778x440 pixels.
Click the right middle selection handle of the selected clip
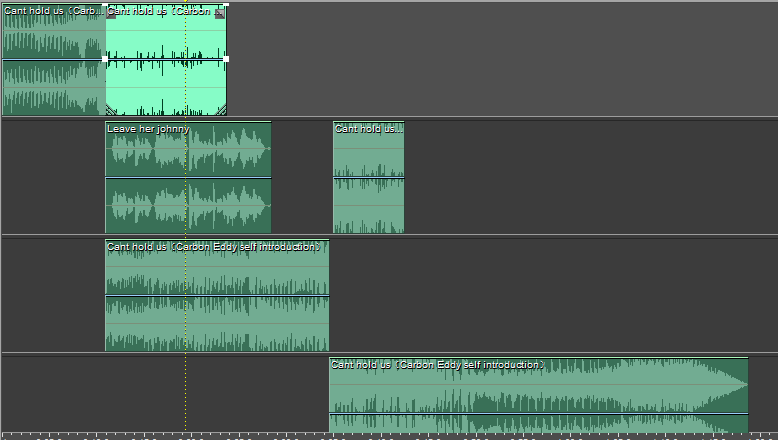[x=226, y=59]
